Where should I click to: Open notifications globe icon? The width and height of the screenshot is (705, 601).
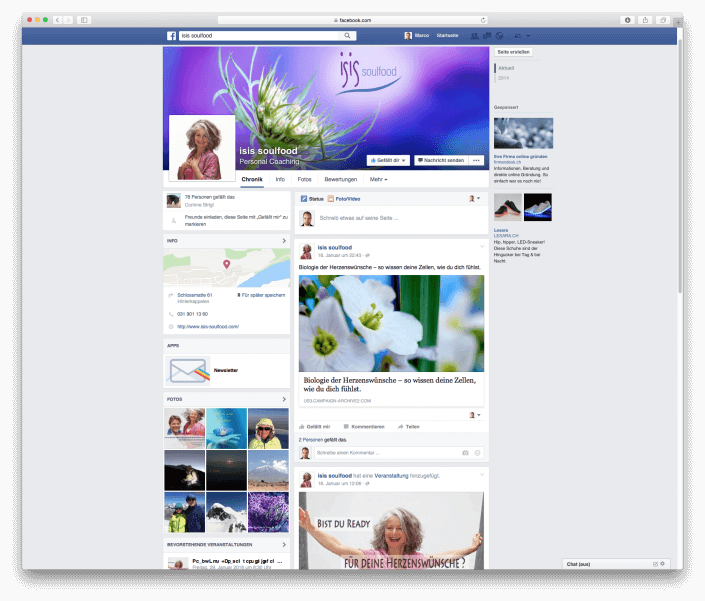[499, 36]
